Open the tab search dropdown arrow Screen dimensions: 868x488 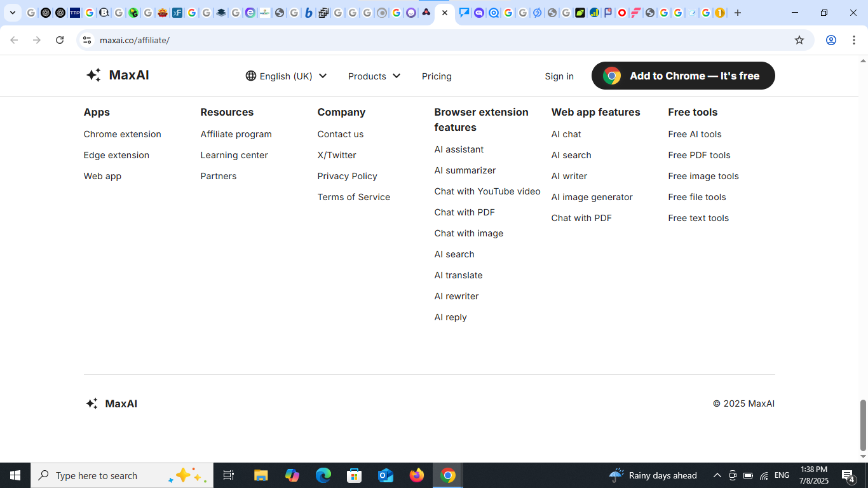click(x=12, y=13)
